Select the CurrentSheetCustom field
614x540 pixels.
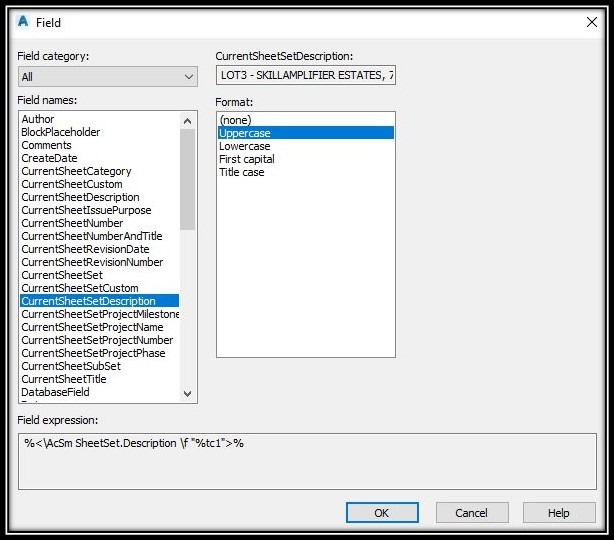(x=99, y=184)
